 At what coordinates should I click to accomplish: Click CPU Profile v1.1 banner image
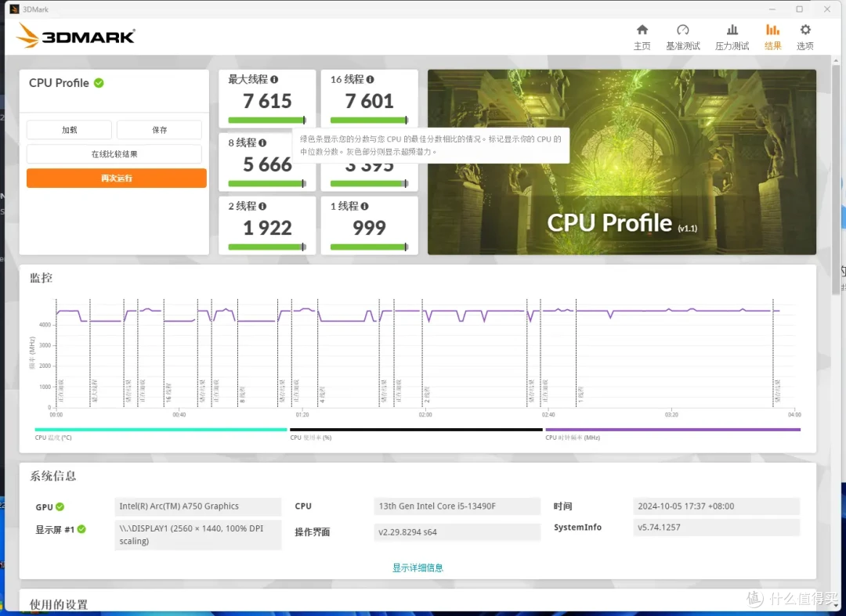tap(621, 162)
